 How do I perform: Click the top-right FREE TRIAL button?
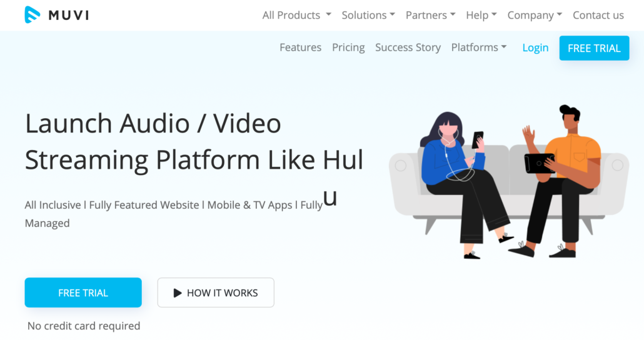595,48
